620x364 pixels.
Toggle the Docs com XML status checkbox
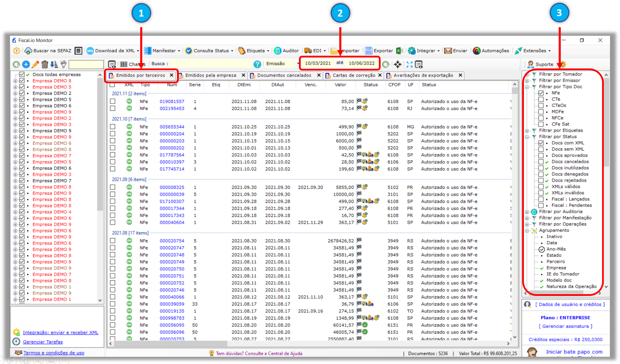(541, 143)
